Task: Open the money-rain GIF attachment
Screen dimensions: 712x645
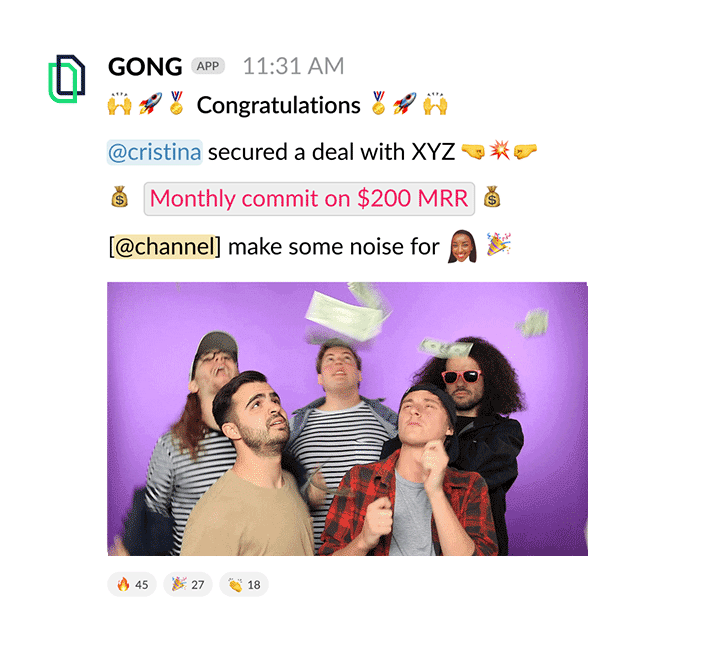Action: point(347,419)
